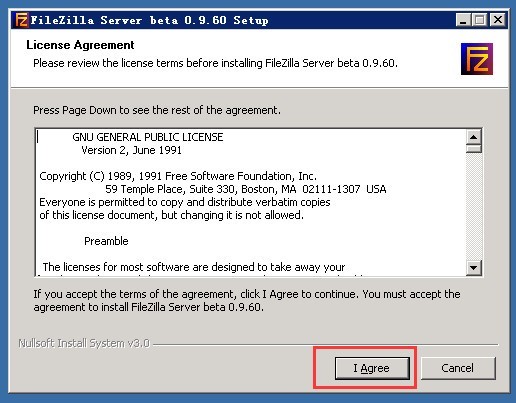Click the empty scrollbar track below the thumb
The width and height of the screenshot is (516, 403).
tap(474, 206)
